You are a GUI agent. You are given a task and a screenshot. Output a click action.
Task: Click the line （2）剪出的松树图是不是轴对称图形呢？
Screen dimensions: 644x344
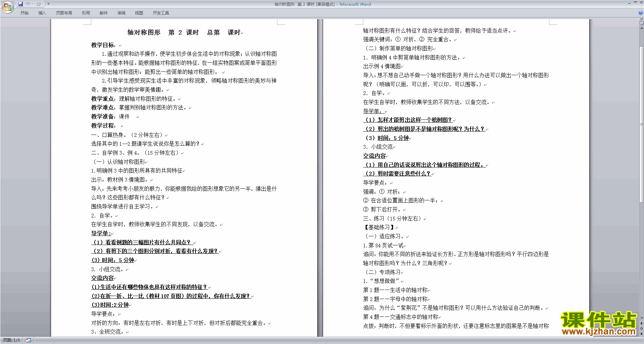(x=424, y=129)
